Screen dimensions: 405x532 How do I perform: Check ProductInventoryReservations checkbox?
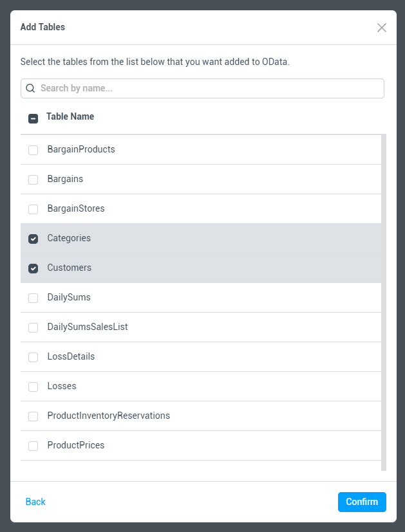[x=33, y=417]
